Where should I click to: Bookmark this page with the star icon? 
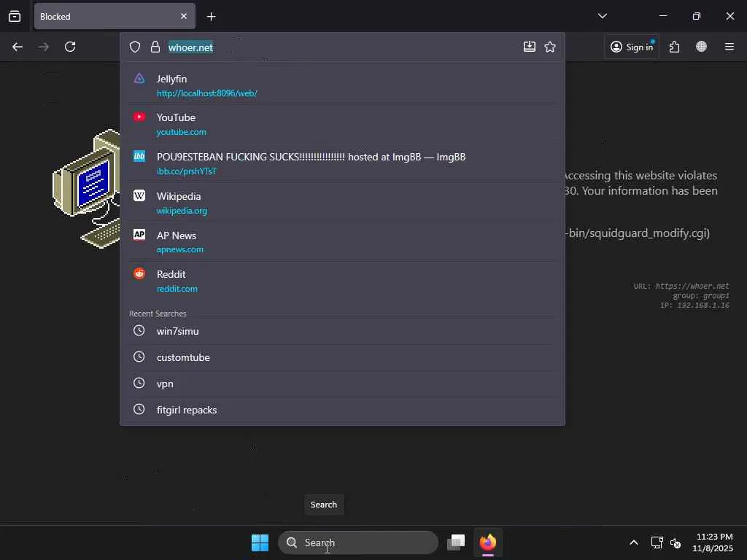pyautogui.click(x=550, y=47)
